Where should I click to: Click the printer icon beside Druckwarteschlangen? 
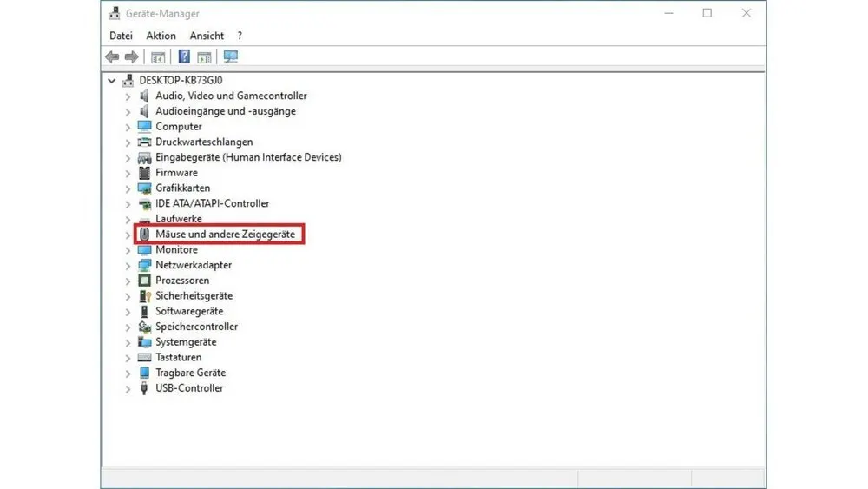pyautogui.click(x=144, y=142)
